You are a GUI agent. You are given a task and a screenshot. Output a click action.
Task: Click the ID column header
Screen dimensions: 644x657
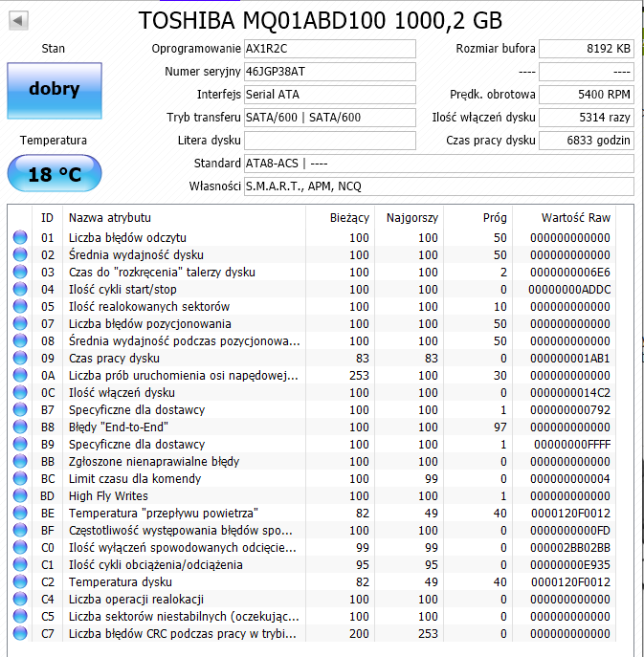coord(48,218)
